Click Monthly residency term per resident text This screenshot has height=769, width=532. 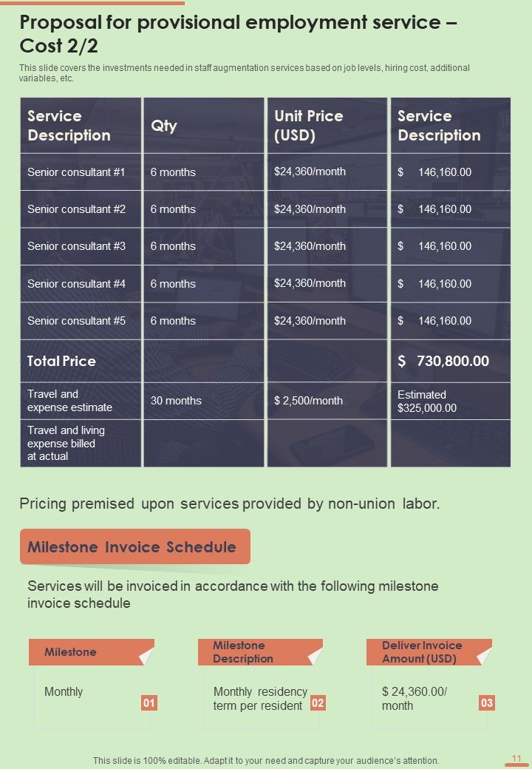(x=260, y=698)
